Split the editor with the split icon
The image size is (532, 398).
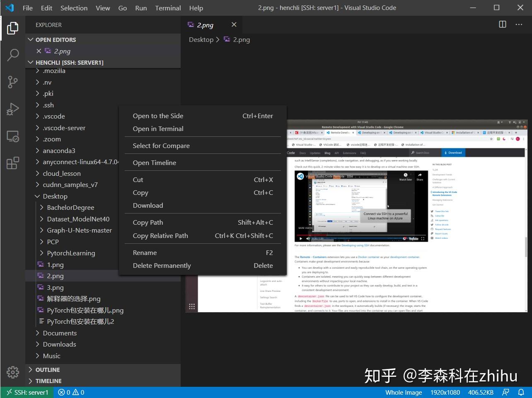[502, 24]
